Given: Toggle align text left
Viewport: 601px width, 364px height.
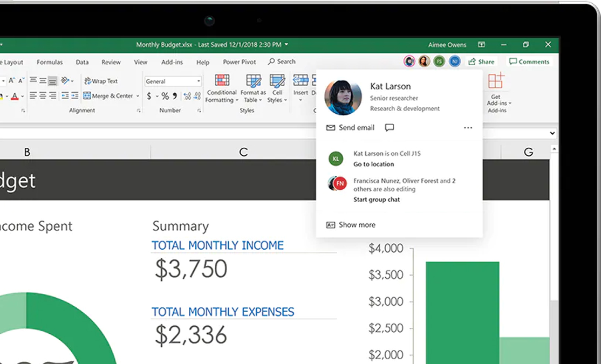Looking at the screenshot, I should click(x=33, y=95).
